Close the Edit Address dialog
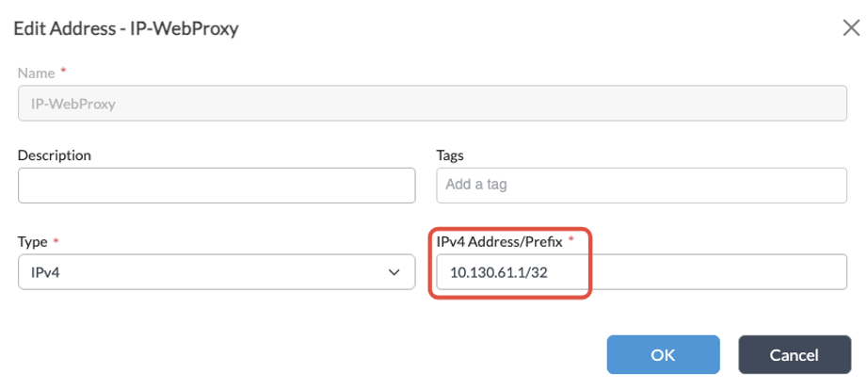The width and height of the screenshot is (868, 390). [x=849, y=27]
